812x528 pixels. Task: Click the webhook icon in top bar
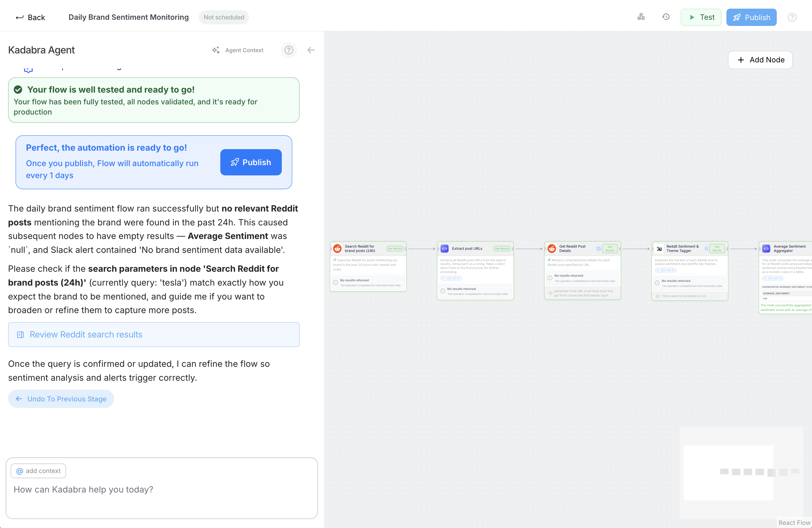coord(641,17)
